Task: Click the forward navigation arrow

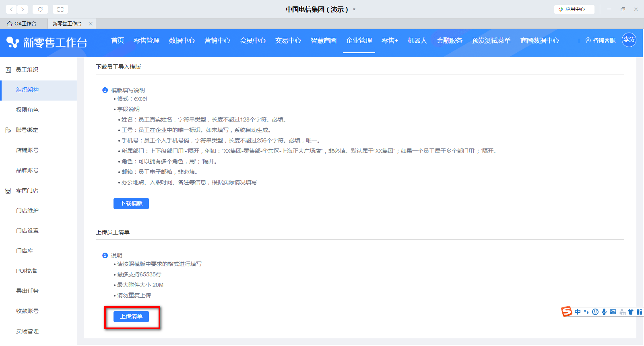Action: pyautogui.click(x=23, y=9)
